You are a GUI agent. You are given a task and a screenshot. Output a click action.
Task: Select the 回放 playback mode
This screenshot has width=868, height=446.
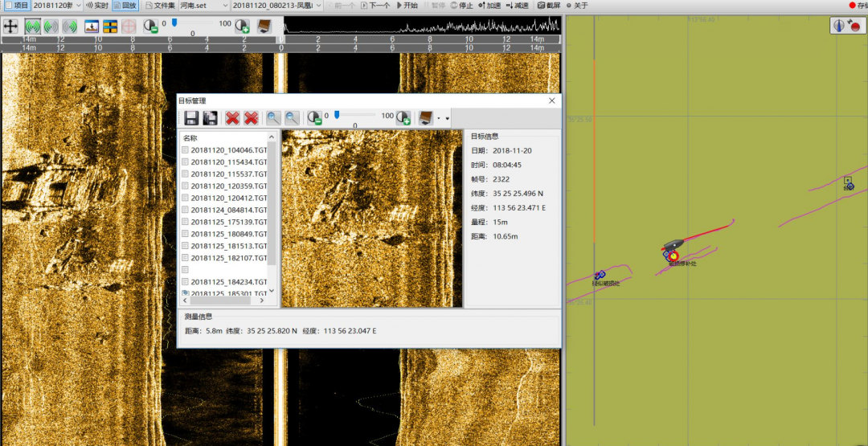(x=124, y=6)
